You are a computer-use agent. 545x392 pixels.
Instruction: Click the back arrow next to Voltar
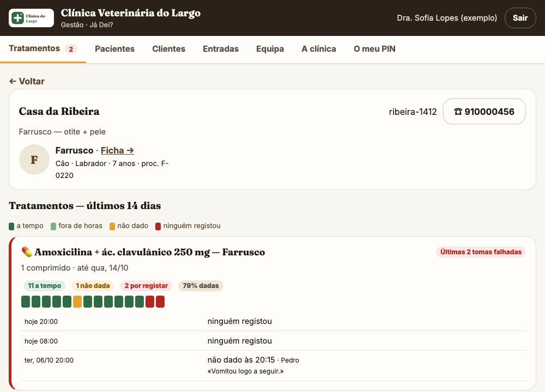tap(13, 81)
